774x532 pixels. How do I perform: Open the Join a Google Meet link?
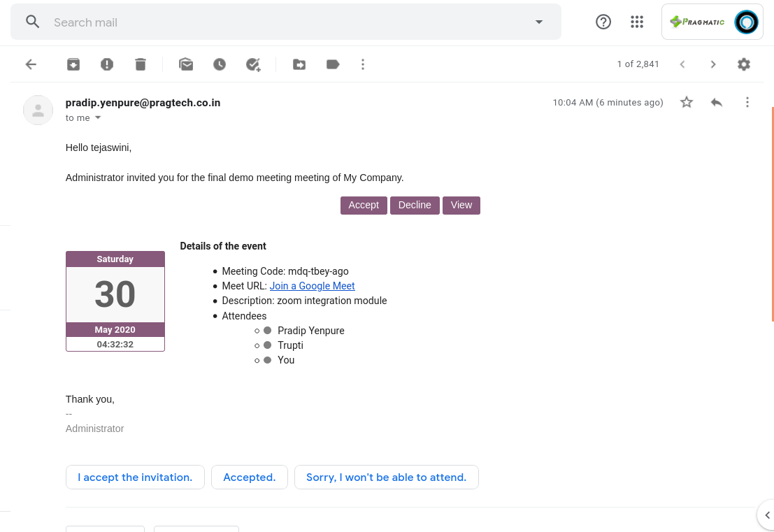(x=312, y=286)
